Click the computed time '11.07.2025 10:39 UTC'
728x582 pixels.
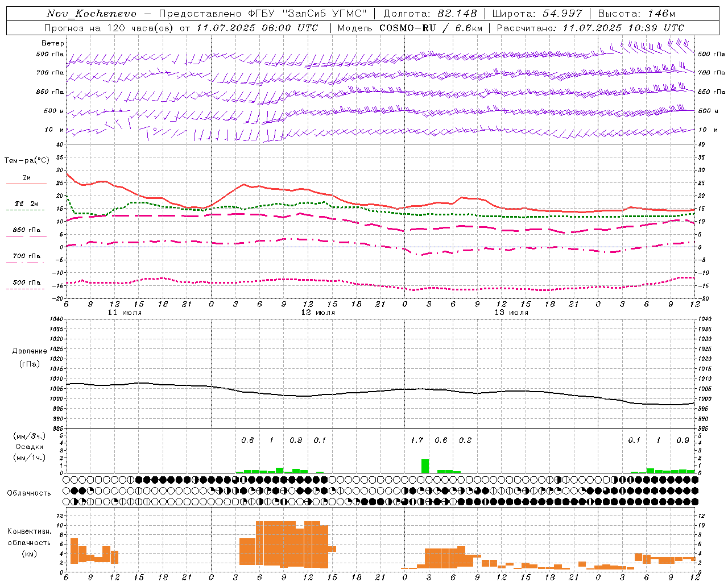click(623, 28)
